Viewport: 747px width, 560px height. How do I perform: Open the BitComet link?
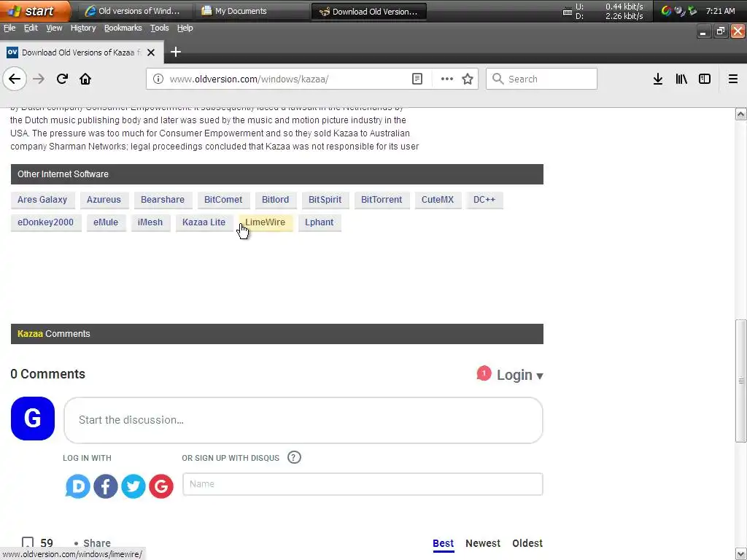[x=223, y=200]
